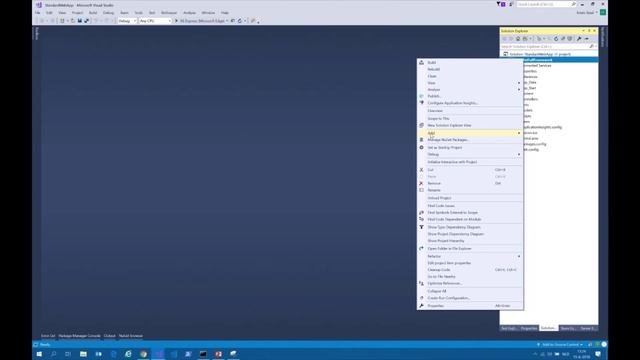Screen dimensions: 640x360
Task: Click Solution Explorer properties wrench icon
Action: click(579, 39)
